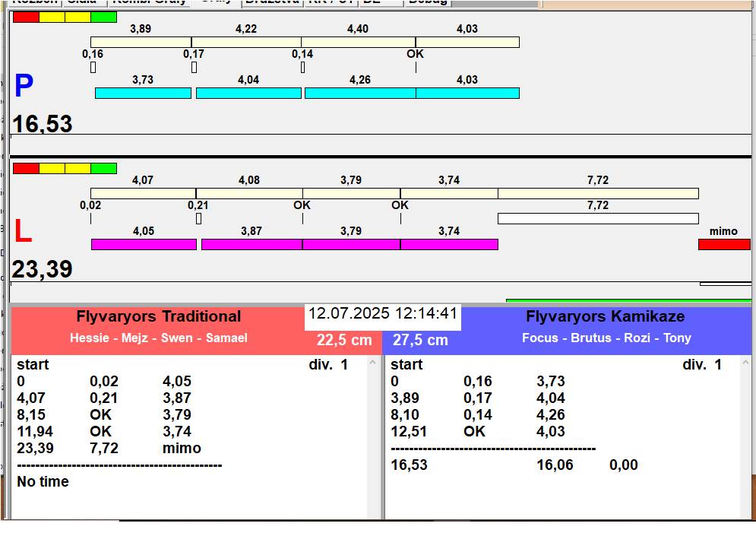
Task: Select the red mimo bar in lane L
Action: (723, 244)
